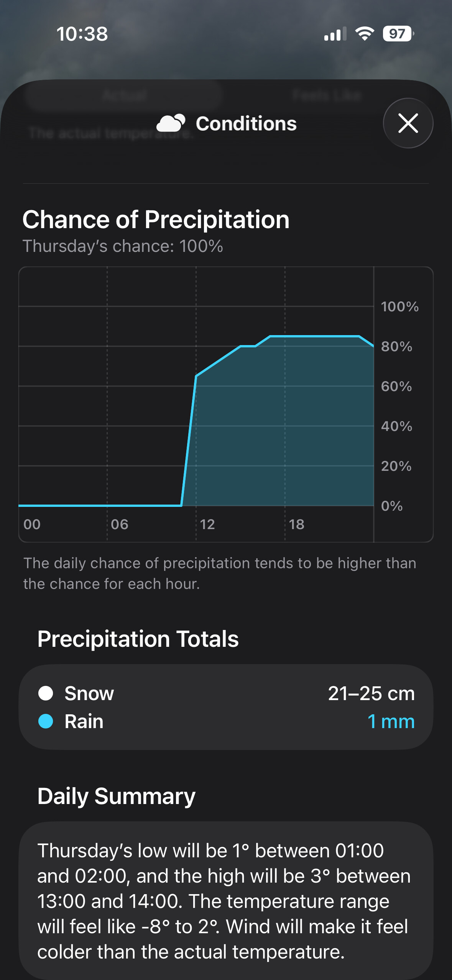Tap the 18 hour marker on chart
This screenshot has height=980, width=452.
pyautogui.click(x=296, y=524)
